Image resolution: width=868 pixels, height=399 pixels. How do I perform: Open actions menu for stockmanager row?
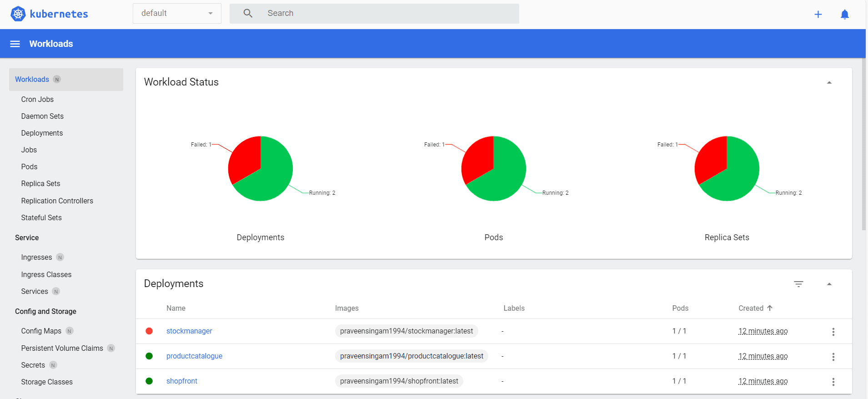pos(833,332)
